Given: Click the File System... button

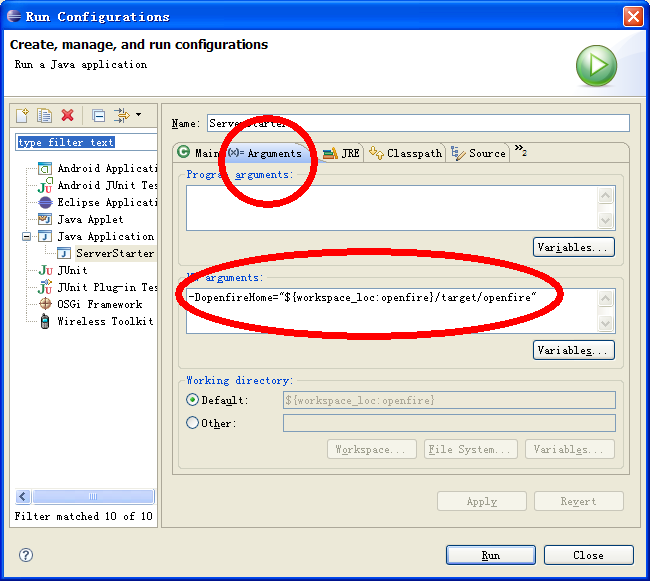Looking at the screenshot, I should coord(471,450).
